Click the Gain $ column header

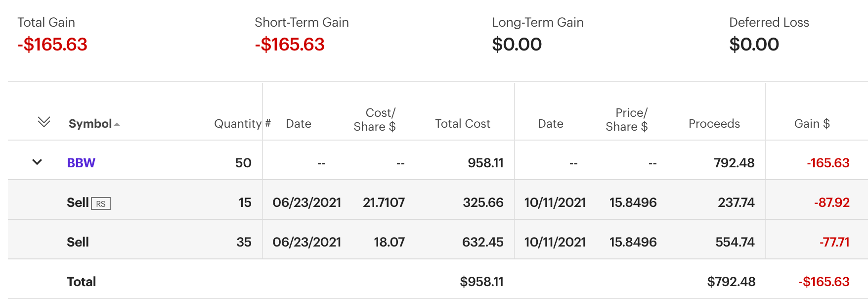coord(812,124)
